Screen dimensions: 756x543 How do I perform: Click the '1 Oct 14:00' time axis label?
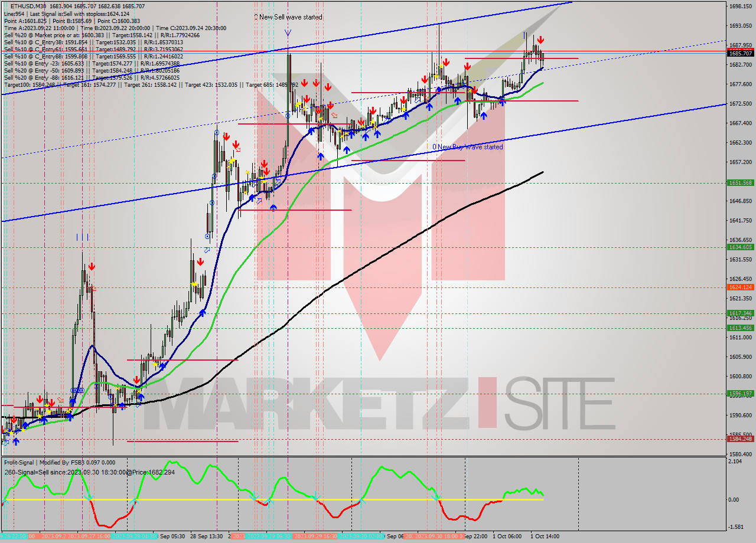coord(545,537)
